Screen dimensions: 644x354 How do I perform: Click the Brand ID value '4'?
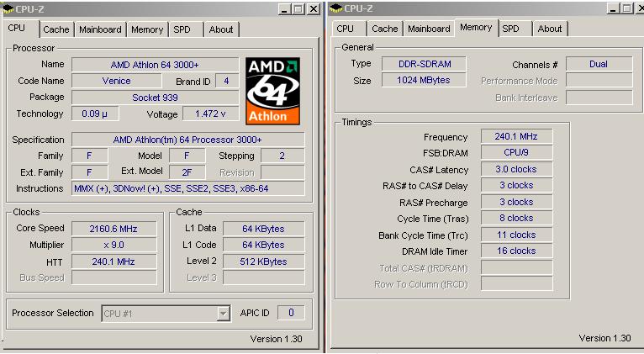click(226, 81)
